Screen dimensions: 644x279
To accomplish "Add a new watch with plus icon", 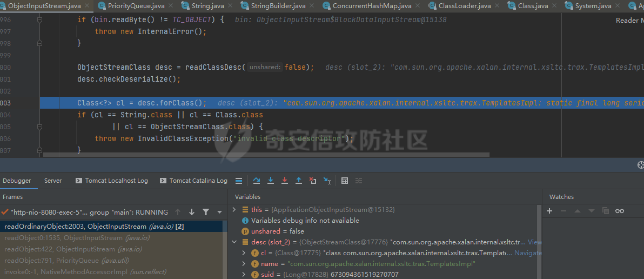I will pos(549,211).
